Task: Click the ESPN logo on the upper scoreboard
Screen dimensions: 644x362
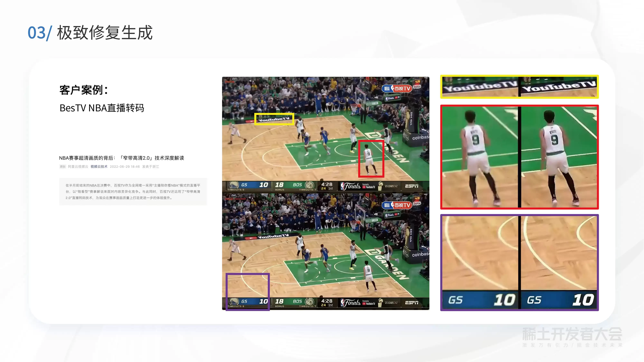Action: pos(412,186)
